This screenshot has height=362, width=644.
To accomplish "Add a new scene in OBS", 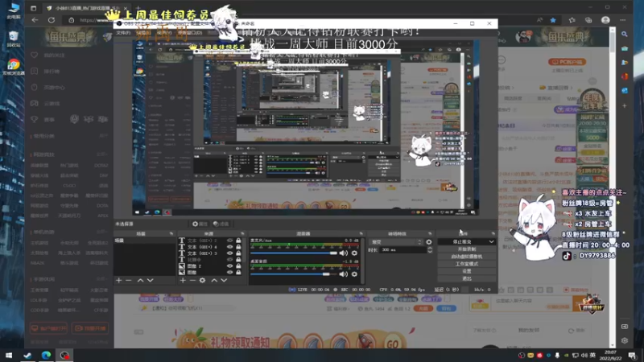I will coord(118,280).
